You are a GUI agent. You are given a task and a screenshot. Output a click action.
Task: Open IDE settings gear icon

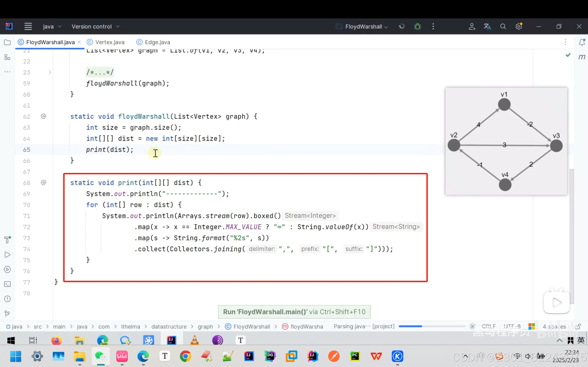tap(518, 26)
